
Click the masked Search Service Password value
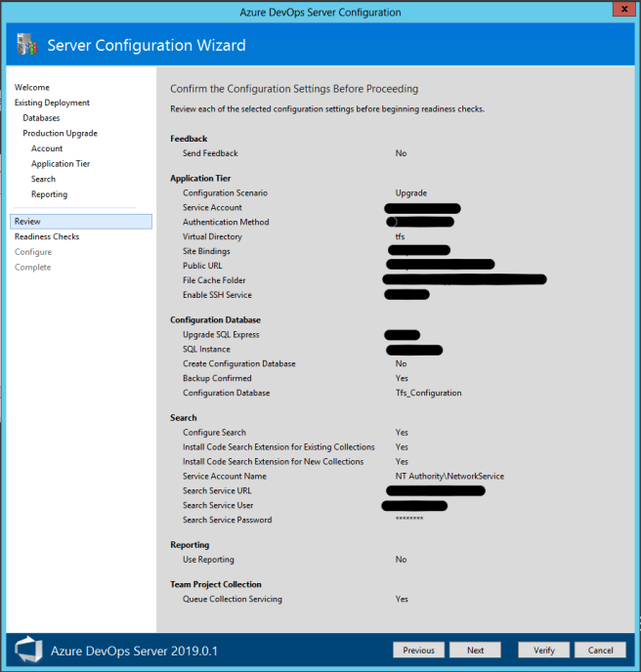click(x=409, y=520)
